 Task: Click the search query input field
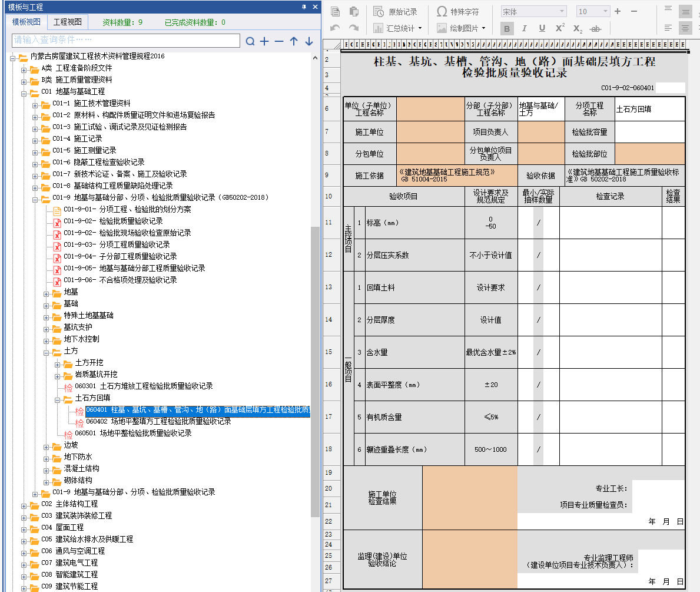[x=126, y=40]
